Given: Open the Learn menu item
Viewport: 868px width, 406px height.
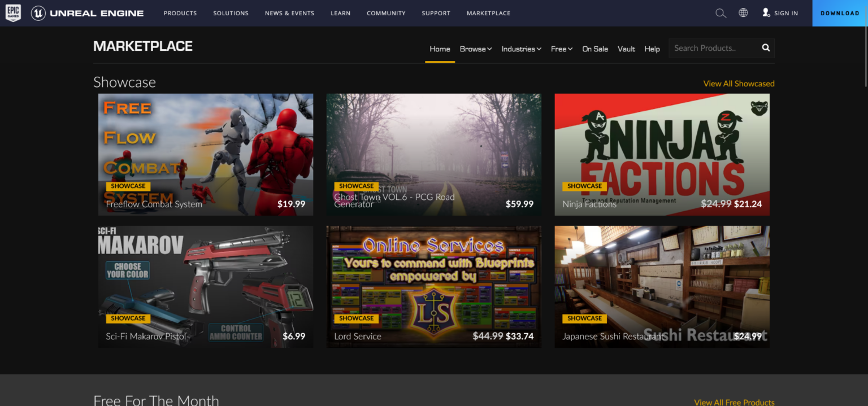Looking at the screenshot, I should (340, 13).
